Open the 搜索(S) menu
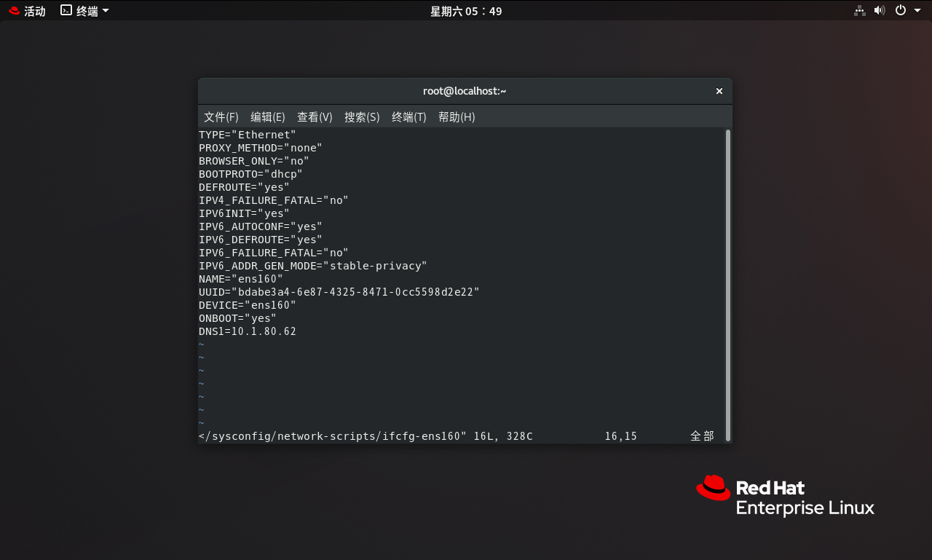Screen dimensions: 932x560 (362, 117)
